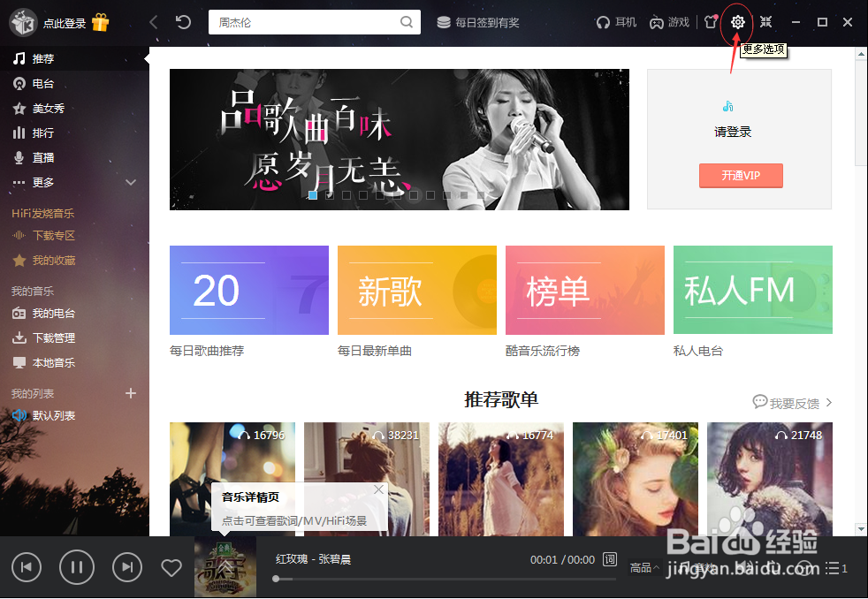Click 点此登录 to sign in
The width and height of the screenshot is (868, 599).
pos(65,23)
